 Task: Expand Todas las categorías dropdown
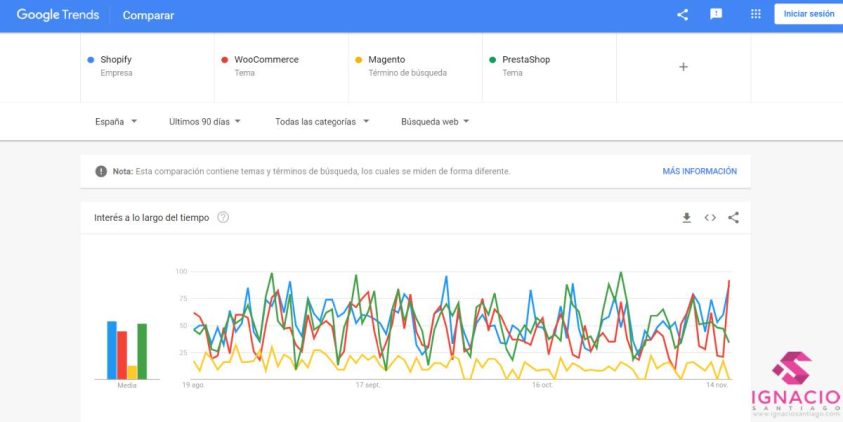tap(322, 122)
